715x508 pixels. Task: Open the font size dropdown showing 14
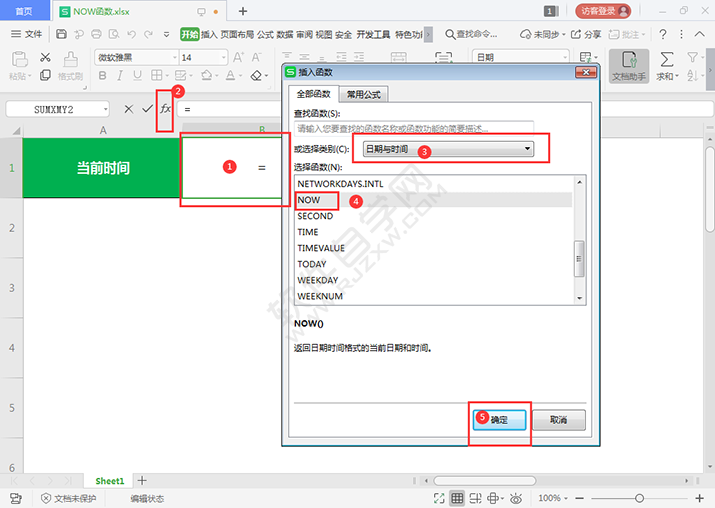[223, 57]
